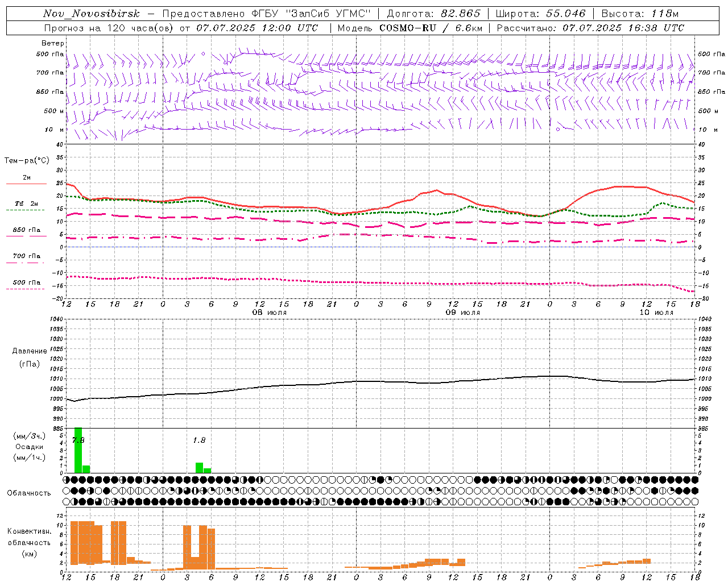Click the 7.8 precipitation value

pos(78,440)
